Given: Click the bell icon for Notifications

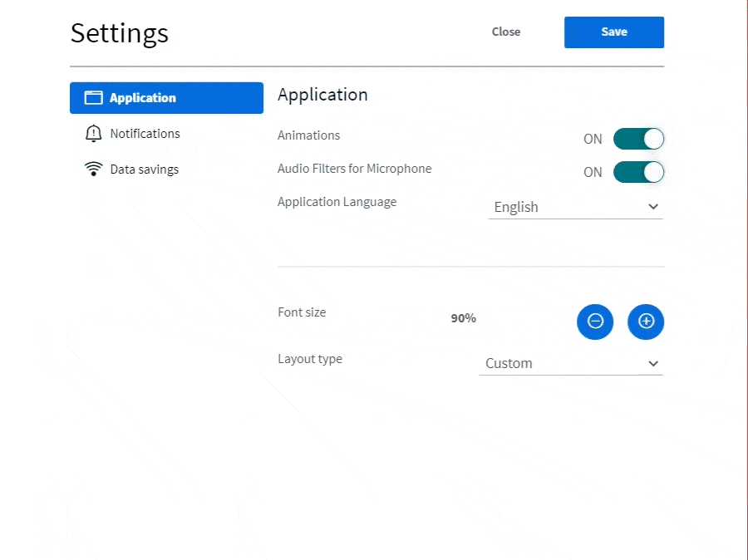Looking at the screenshot, I should 93,134.
